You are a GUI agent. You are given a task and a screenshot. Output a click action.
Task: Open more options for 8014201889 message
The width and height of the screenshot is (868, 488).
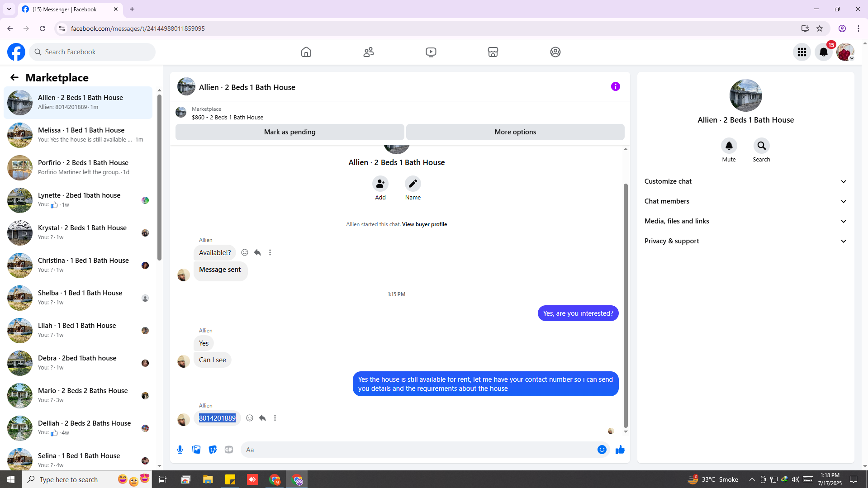click(x=275, y=418)
